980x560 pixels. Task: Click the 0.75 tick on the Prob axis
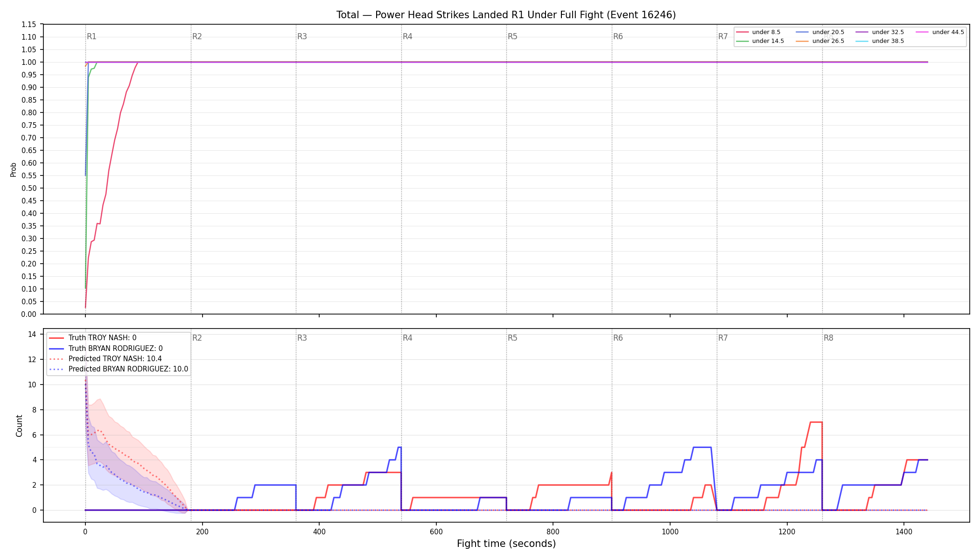click(x=28, y=125)
